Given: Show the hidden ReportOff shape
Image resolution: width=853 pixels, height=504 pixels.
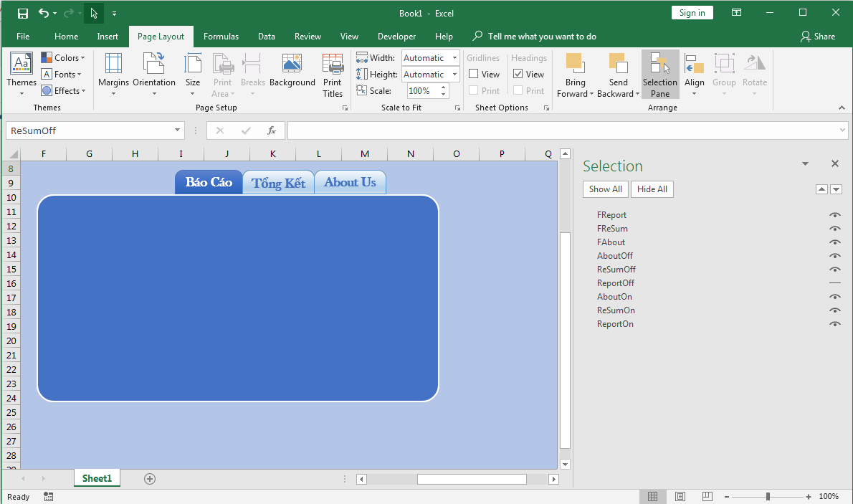Looking at the screenshot, I should pos(834,283).
